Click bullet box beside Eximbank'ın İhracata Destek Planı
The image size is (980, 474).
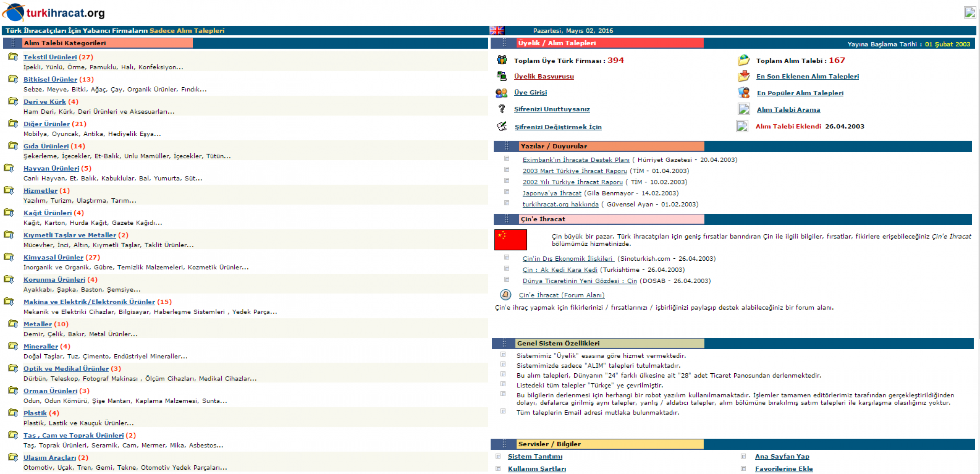coord(506,159)
